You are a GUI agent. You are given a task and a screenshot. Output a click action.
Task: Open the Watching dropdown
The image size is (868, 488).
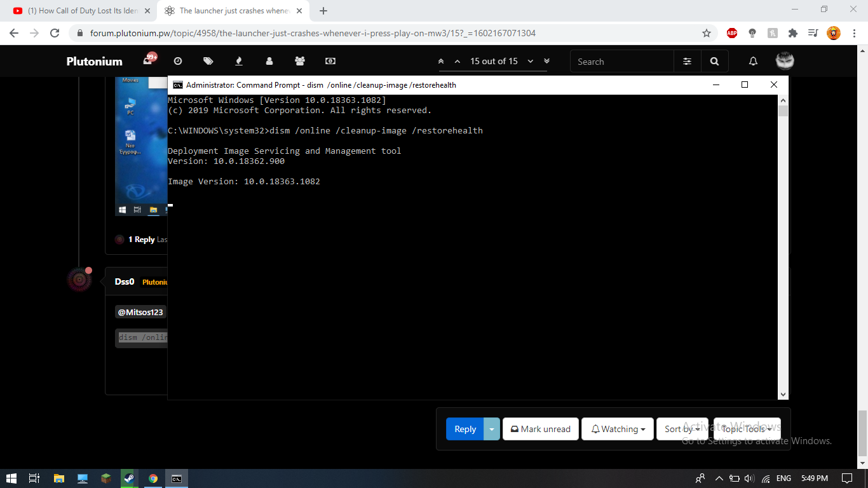(618, 429)
